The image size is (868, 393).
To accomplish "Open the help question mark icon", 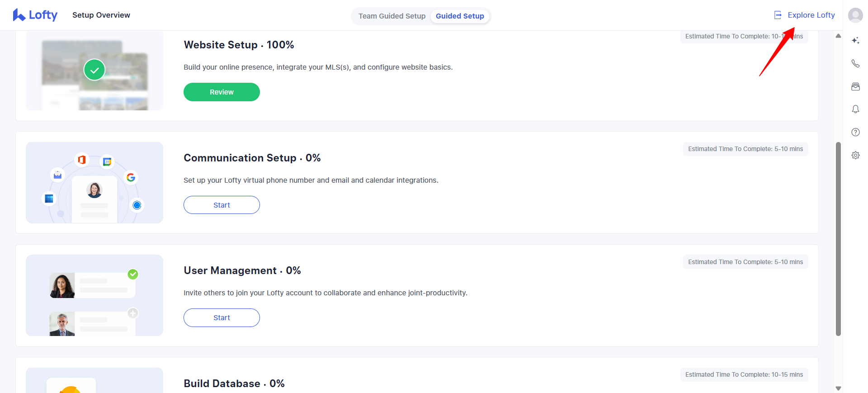I will click(x=855, y=132).
